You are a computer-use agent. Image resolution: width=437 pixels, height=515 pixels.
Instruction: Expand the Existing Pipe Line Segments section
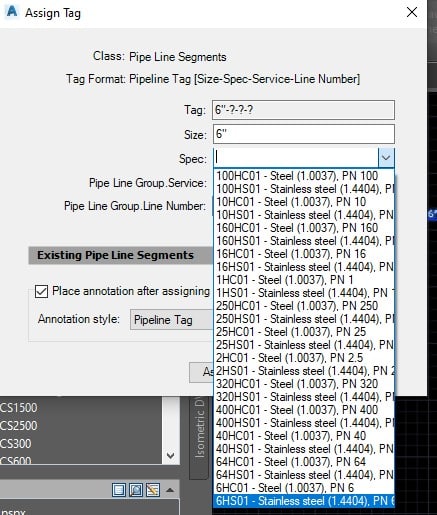pos(120,255)
